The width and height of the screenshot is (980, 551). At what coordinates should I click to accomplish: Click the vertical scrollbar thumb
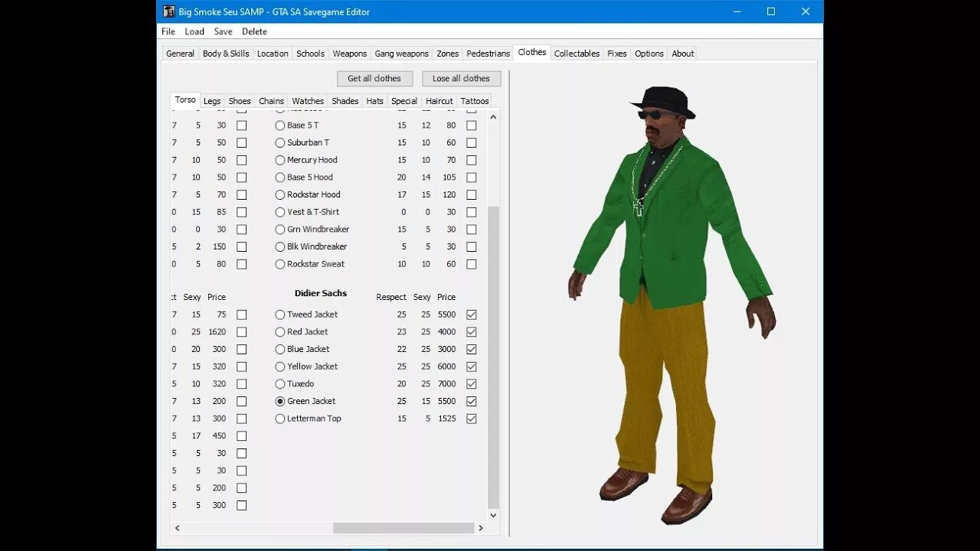tap(493, 357)
